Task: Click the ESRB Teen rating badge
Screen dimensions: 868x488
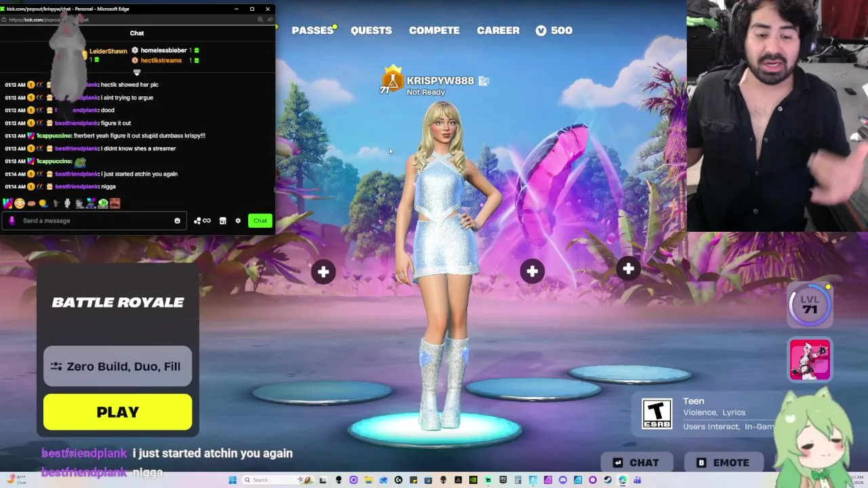Action: (656, 414)
